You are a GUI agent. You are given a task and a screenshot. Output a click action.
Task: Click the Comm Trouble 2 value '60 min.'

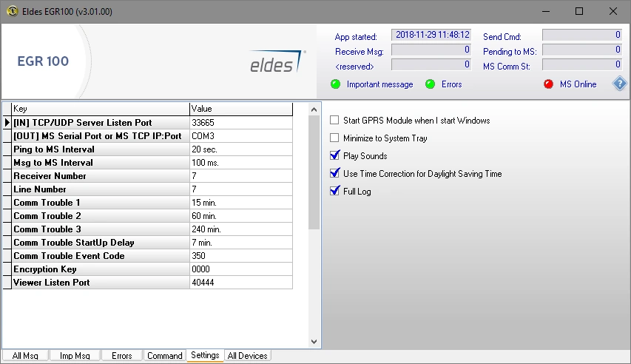coord(241,215)
